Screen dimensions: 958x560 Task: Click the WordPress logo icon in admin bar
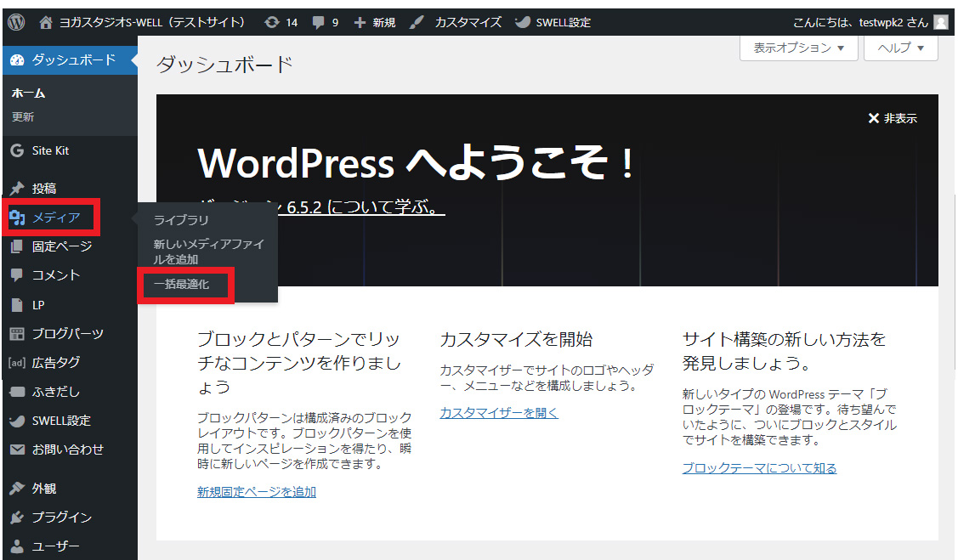[x=16, y=23]
